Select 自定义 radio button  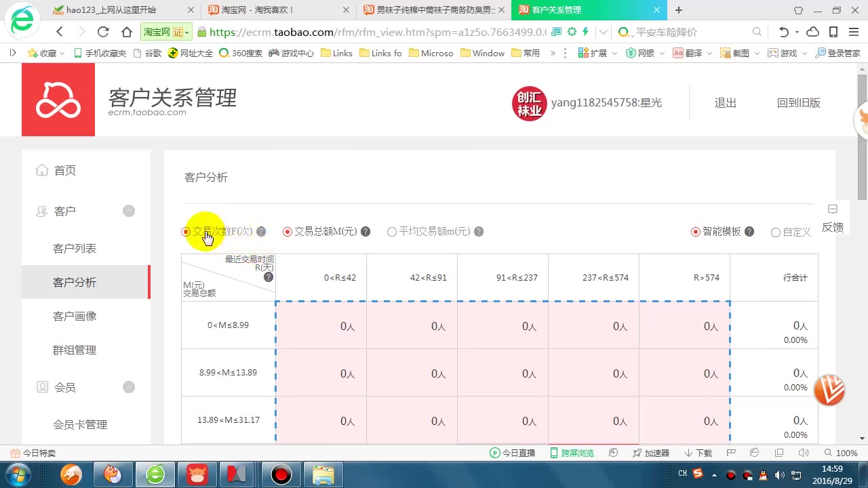click(x=776, y=232)
